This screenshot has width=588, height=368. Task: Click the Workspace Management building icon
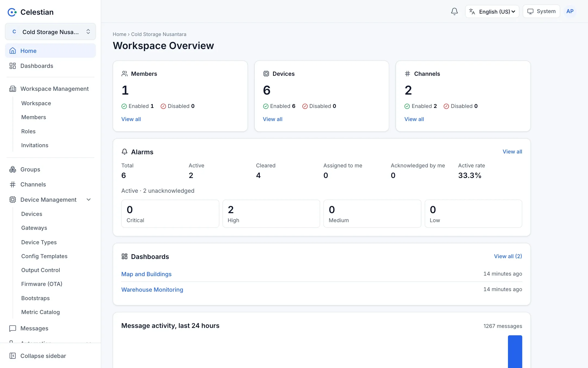pyautogui.click(x=13, y=89)
